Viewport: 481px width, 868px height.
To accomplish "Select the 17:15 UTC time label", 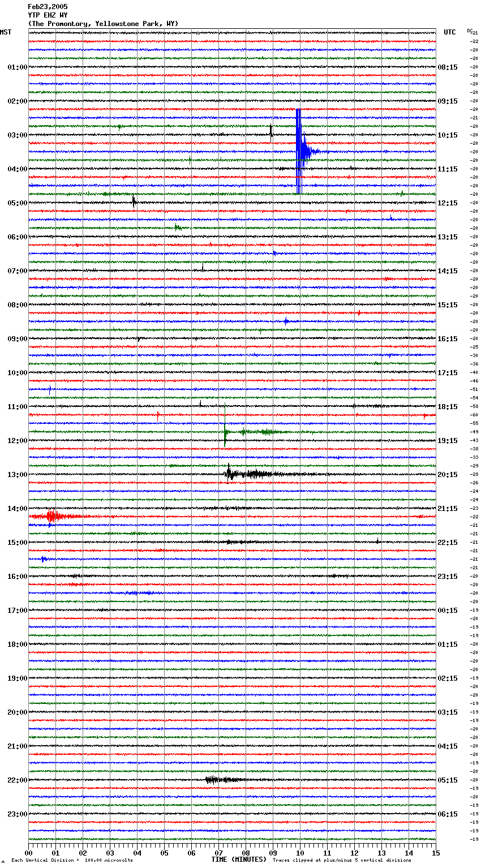I will [x=448, y=373].
